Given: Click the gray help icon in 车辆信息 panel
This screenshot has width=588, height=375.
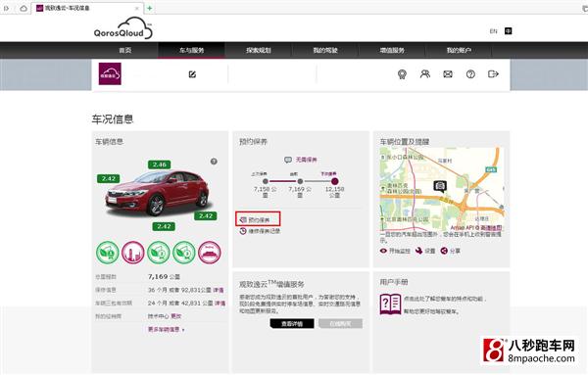Looking at the screenshot, I should (214, 162).
